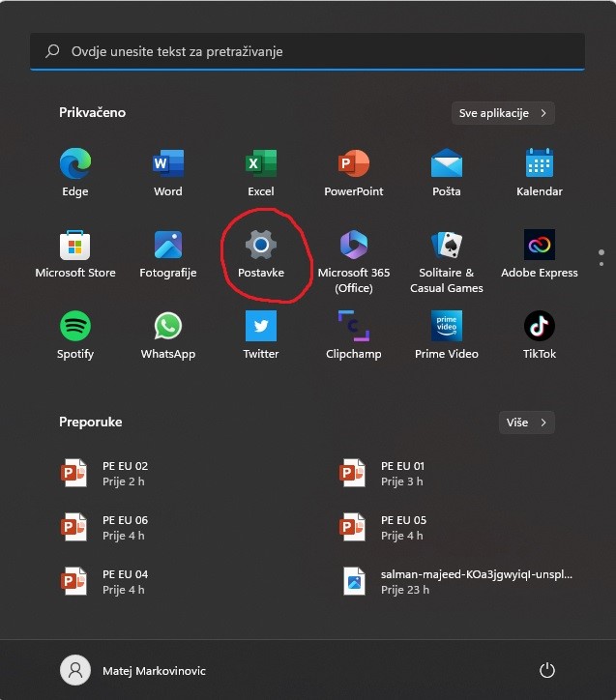The height and width of the screenshot is (700, 616).
Task: Open the Twitter app
Action: pos(261,335)
